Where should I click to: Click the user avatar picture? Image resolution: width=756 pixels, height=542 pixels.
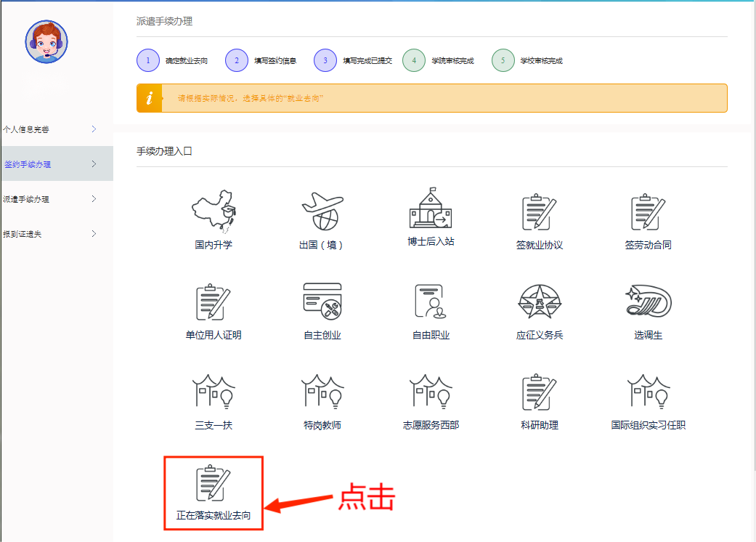point(46,41)
